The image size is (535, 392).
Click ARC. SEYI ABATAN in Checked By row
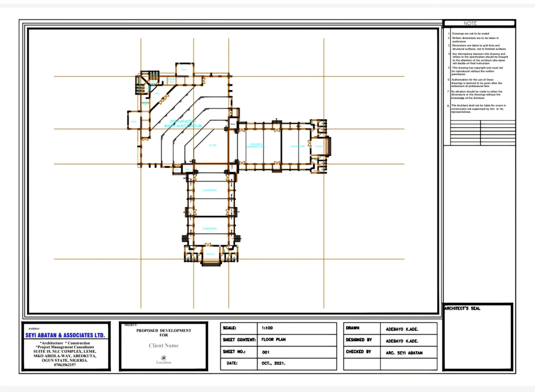pos(404,353)
